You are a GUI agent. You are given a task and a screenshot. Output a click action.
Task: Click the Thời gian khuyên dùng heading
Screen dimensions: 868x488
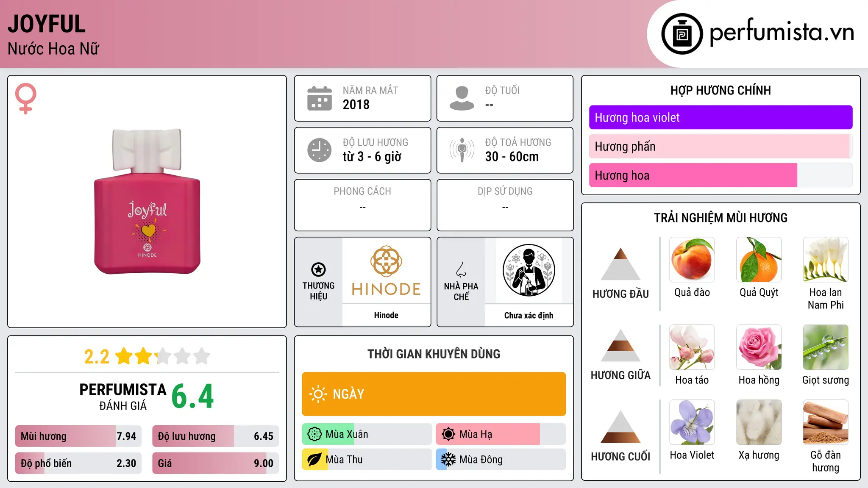pyautogui.click(x=434, y=354)
